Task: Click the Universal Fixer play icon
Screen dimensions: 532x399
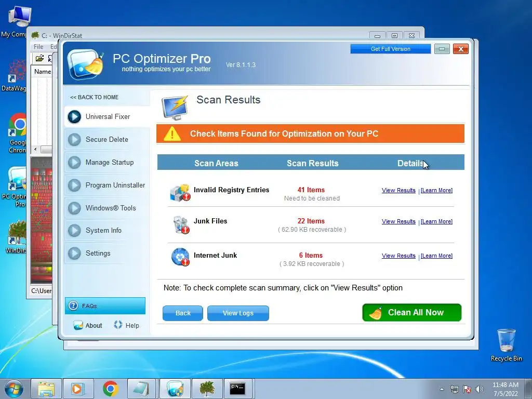Action: coord(74,117)
